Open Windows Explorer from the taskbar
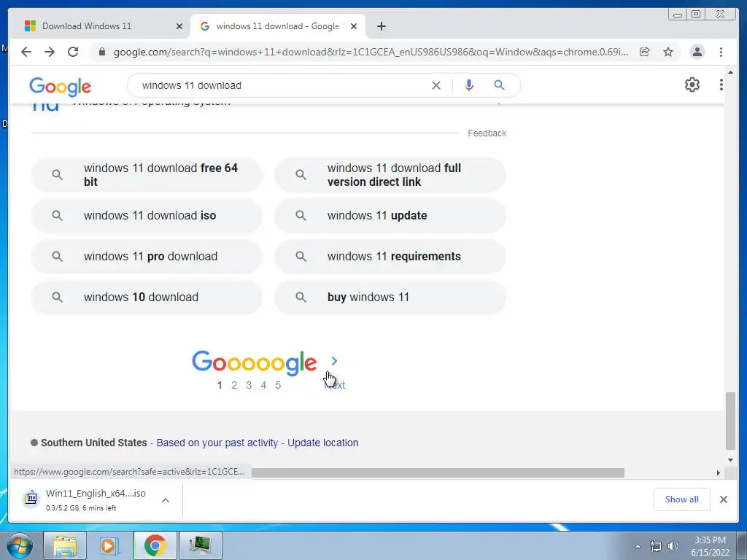The width and height of the screenshot is (747, 560). [65, 545]
